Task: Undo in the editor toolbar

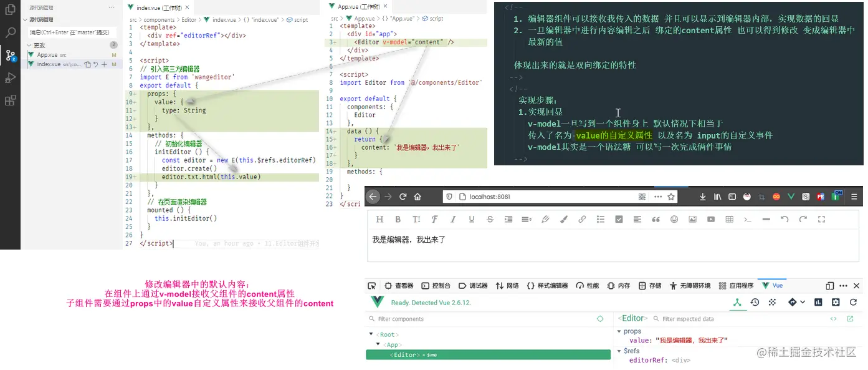Action: 785,220
